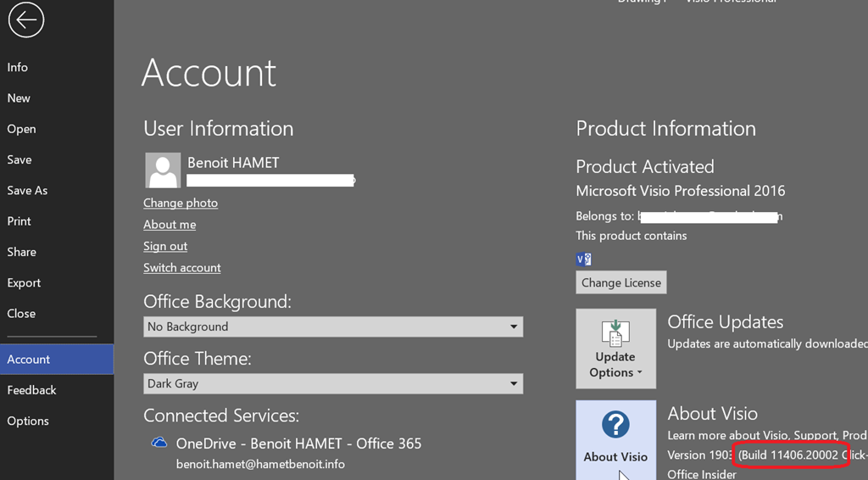Screen dimensions: 868x480
Task: Click the OneDrive cloud icon
Action: pyautogui.click(x=159, y=443)
